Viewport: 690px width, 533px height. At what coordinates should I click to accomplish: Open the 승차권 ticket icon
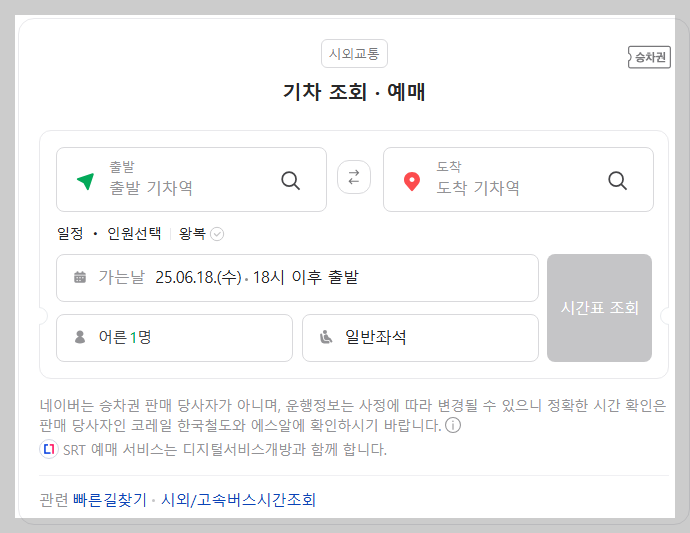pos(650,57)
